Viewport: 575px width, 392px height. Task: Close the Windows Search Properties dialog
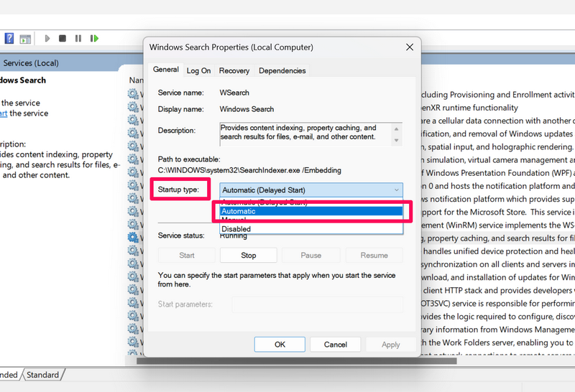(x=409, y=47)
